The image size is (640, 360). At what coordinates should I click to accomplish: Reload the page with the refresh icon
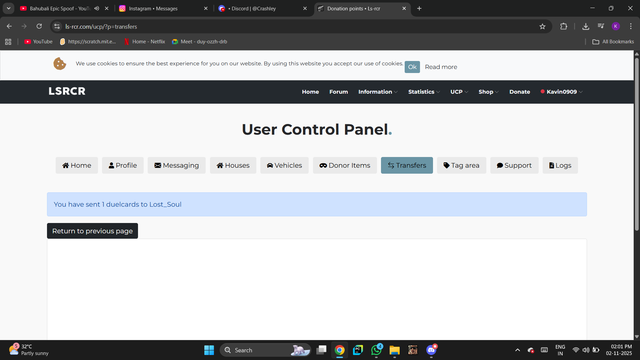coord(39,27)
